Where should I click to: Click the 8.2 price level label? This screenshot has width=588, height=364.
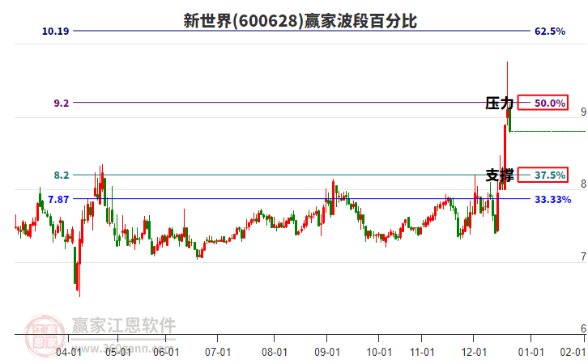(x=62, y=175)
